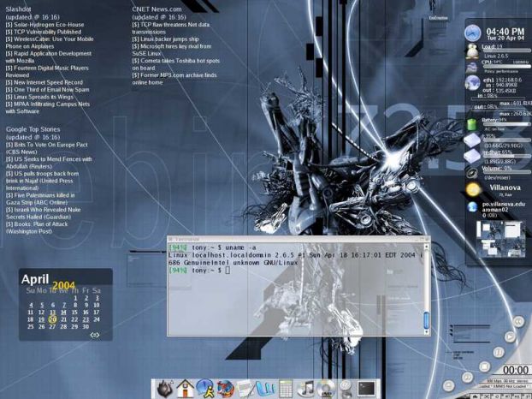The height and width of the screenshot is (399, 532).
Task: Click the XMMS eject button
Action: (x=449, y=386)
